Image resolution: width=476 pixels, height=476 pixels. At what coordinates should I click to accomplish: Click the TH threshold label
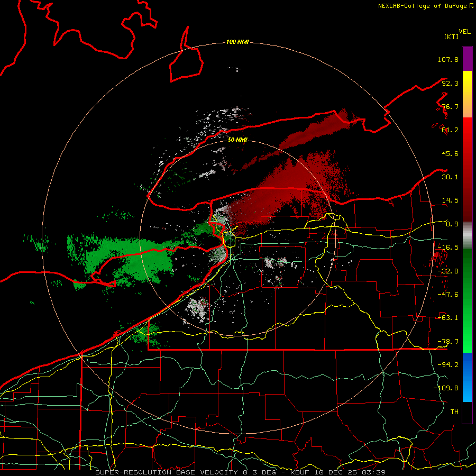point(454,412)
